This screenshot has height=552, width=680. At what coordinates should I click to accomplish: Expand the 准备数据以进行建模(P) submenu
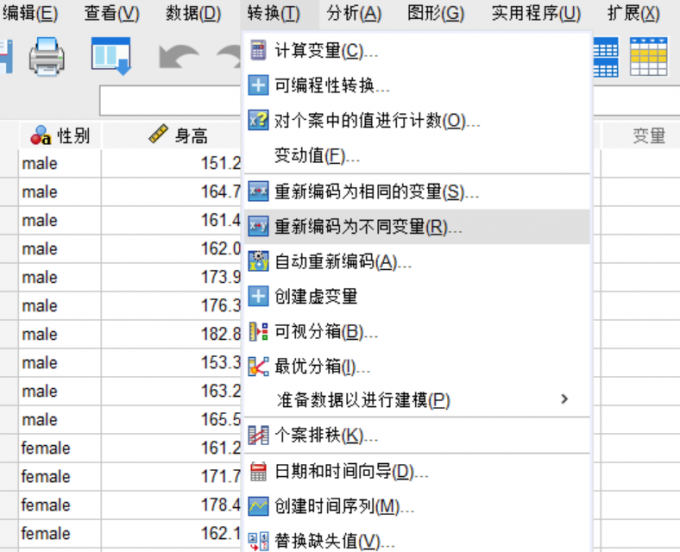(x=417, y=400)
